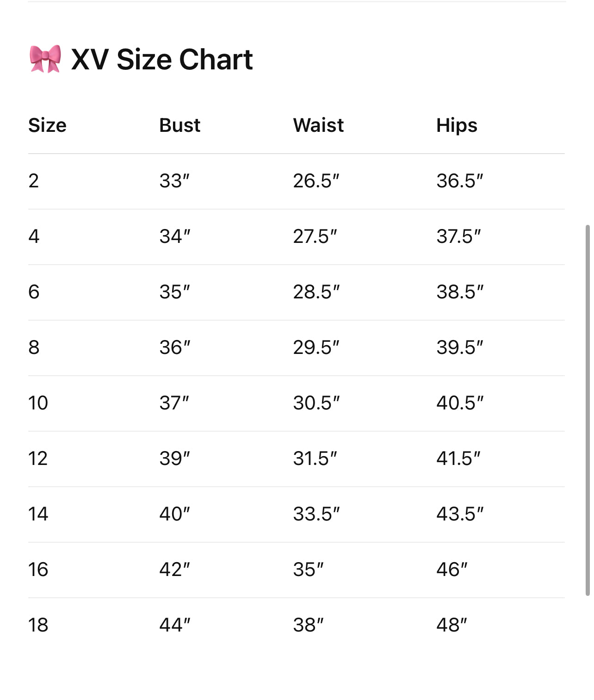
Task: Click the size 10 row label
Action: coord(38,403)
